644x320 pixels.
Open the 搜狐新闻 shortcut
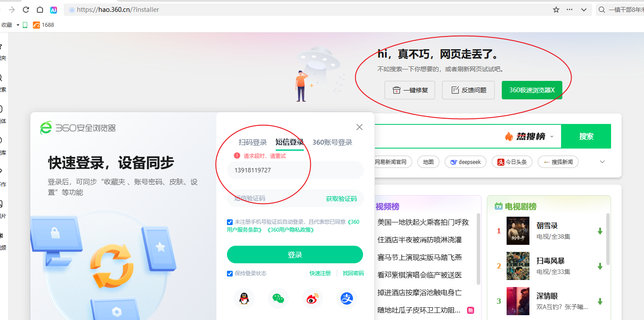click(558, 162)
